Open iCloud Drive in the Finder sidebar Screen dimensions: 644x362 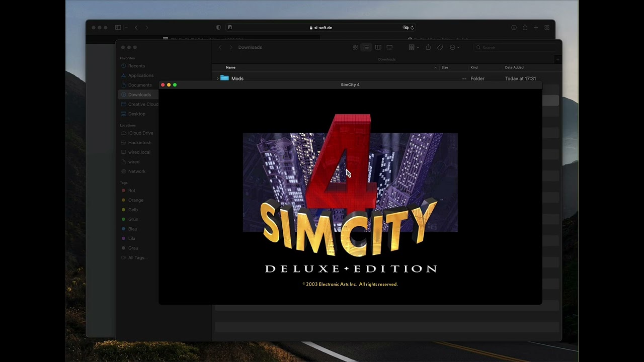point(140,133)
